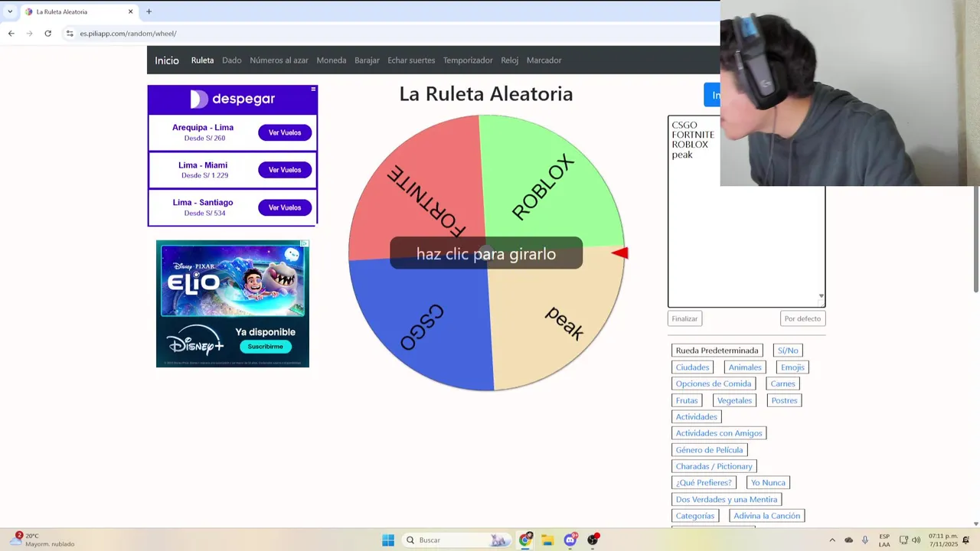Open Echar suertes in the navbar
This screenshot has width=980, height=551.
(411, 60)
